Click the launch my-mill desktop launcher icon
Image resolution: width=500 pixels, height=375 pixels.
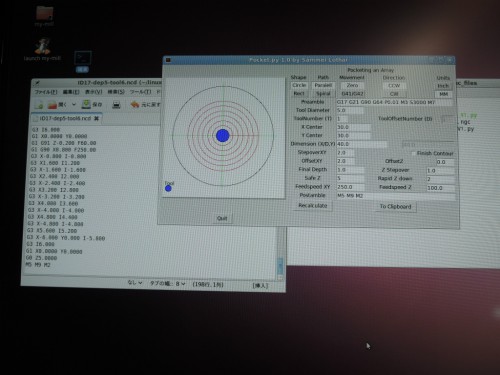coord(43,46)
